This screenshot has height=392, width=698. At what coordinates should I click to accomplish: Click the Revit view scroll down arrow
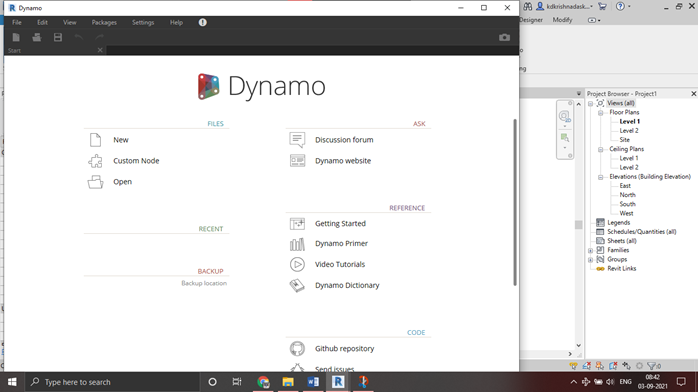pos(578,345)
